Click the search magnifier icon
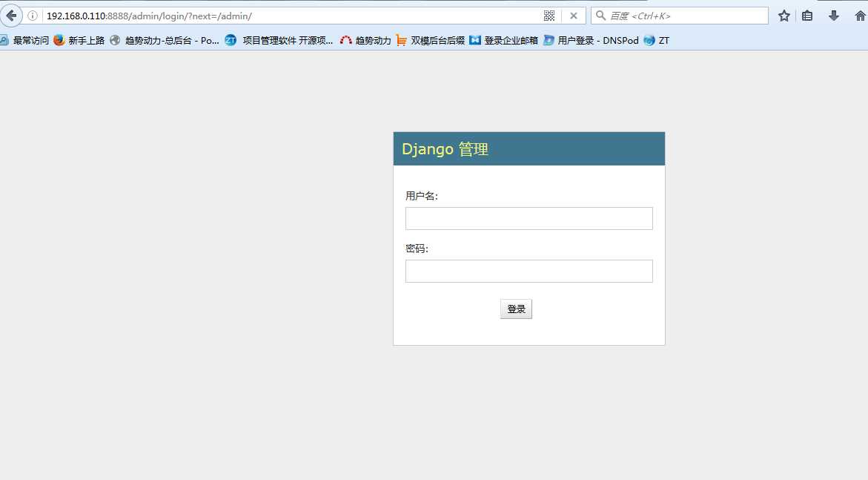Viewport: 868px width, 480px height. coord(600,16)
